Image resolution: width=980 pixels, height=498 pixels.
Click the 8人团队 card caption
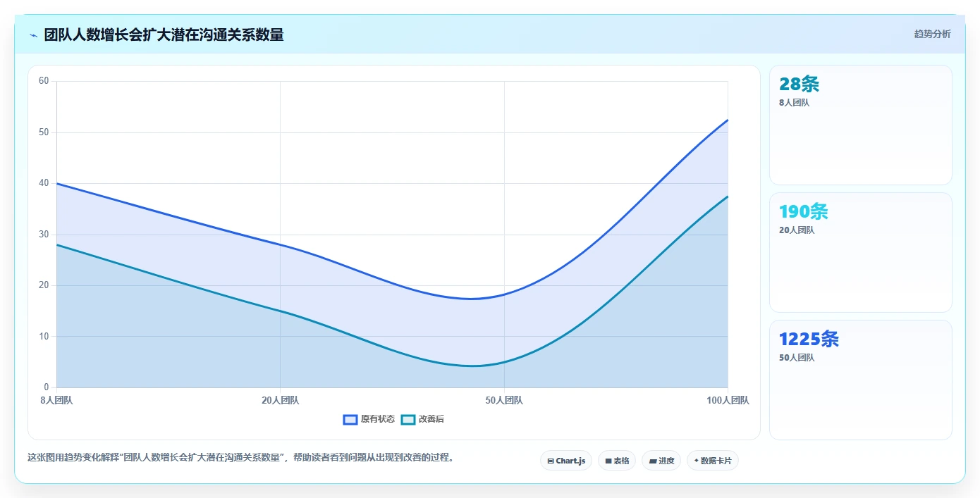coord(794,103)
